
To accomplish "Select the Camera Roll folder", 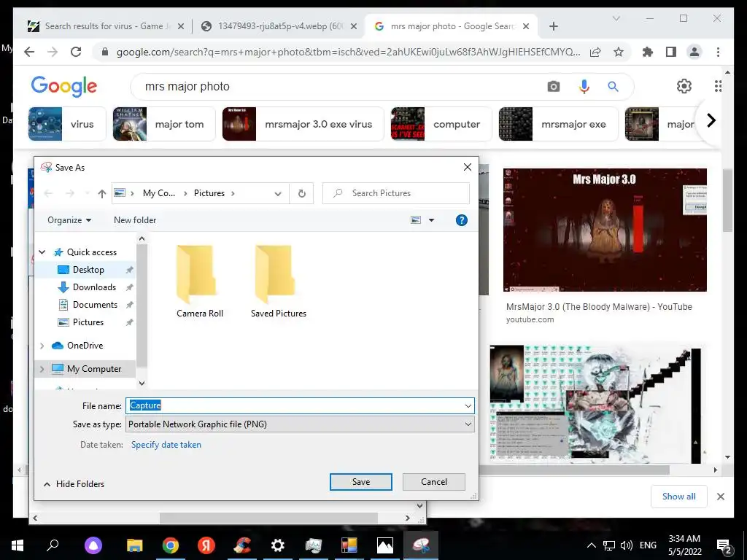I will click(x=200, y=281).
